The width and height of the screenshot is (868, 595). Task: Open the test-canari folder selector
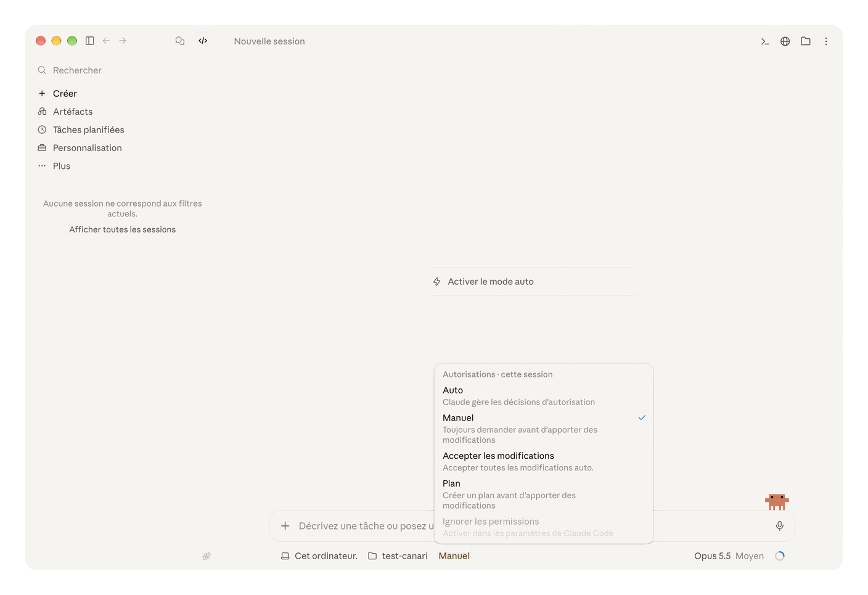pyautogui.click(x=398, y=556)
